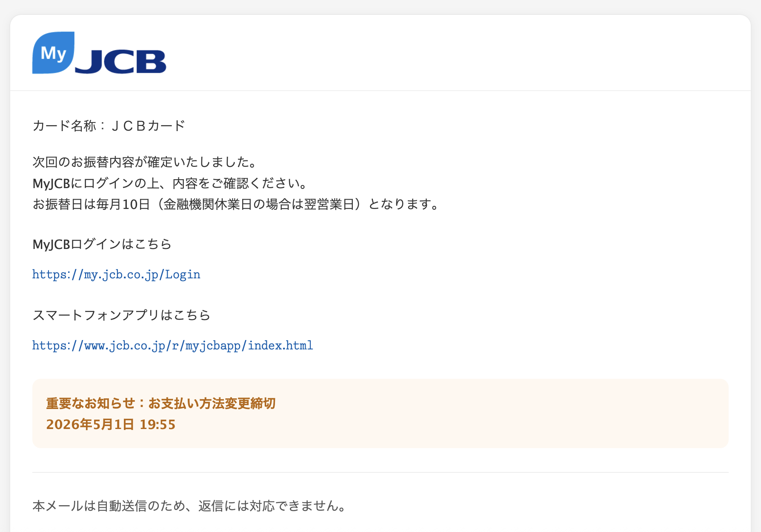This screenshot has height=532, width=761.
Task: Open the myjcbapp/index.html smartphone app link
Action: pyautogui.click(x=172, y=345)
